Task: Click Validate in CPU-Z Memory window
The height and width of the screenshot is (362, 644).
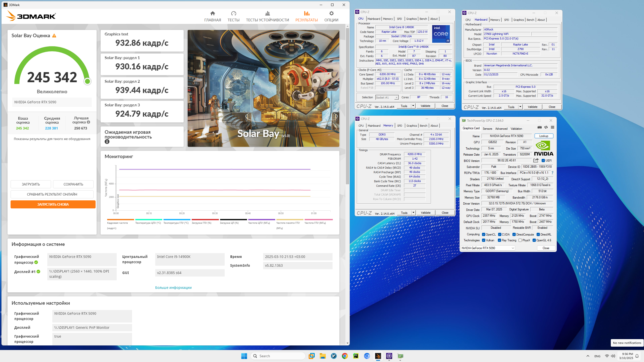Action: pyautogui.click(x=425, y=213)
